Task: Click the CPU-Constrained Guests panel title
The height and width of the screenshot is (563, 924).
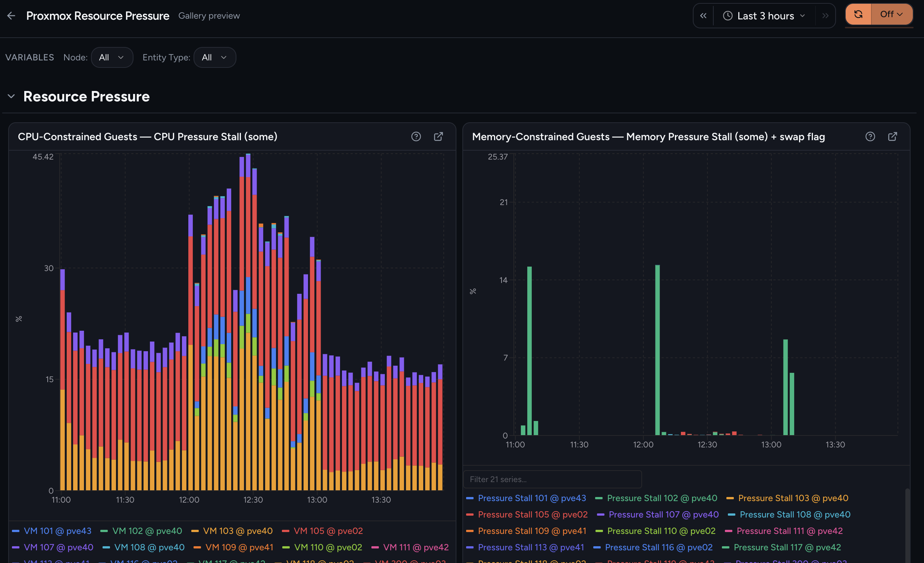Action: (x=148, y=136)
